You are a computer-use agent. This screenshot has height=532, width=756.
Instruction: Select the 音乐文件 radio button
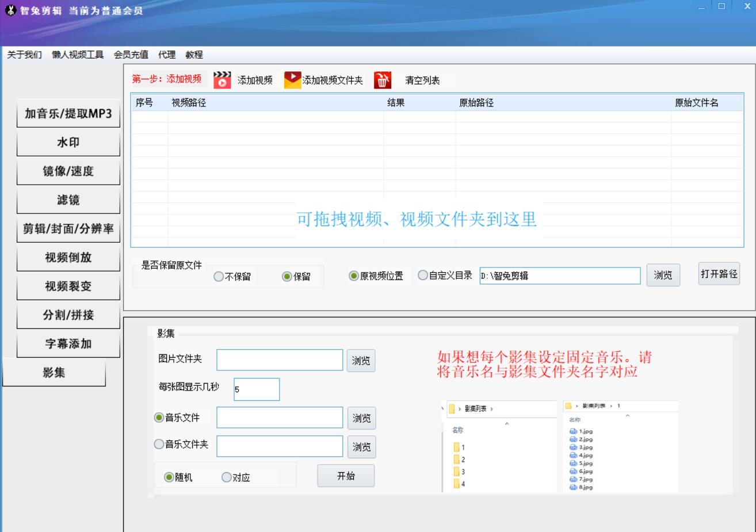(177, 418)
